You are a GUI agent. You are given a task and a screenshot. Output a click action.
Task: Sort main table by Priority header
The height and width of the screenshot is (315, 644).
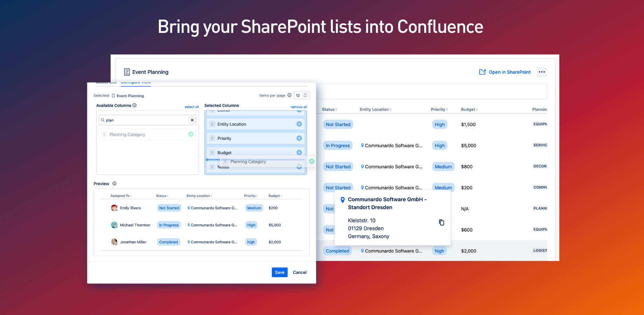pyautogui.click(x=439, y=110)
